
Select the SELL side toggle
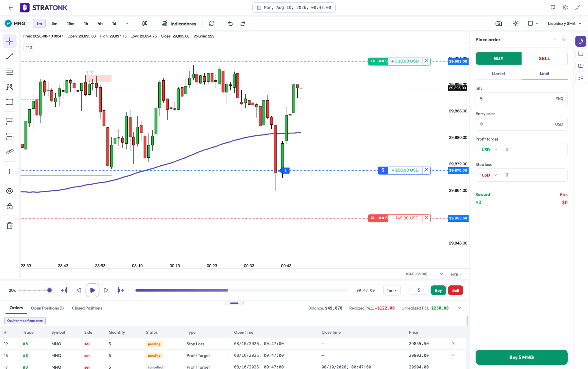[545, 58]
